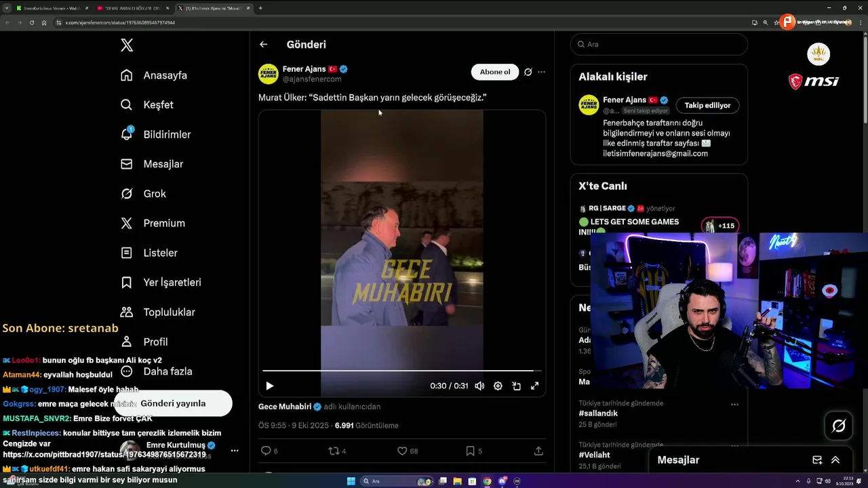The width and height of the screenshot is (868, 488).
Task: Click the share icon on post
Action: point(538,451)
